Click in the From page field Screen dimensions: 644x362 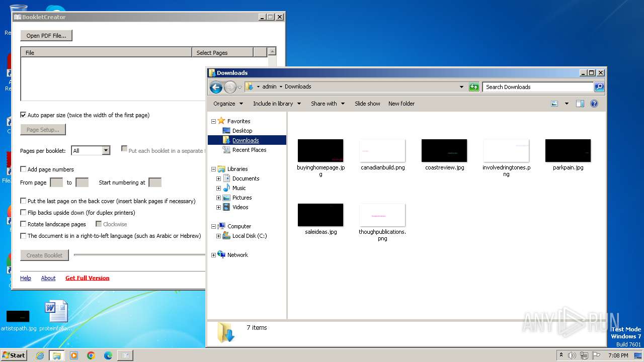tap(56, 183)
